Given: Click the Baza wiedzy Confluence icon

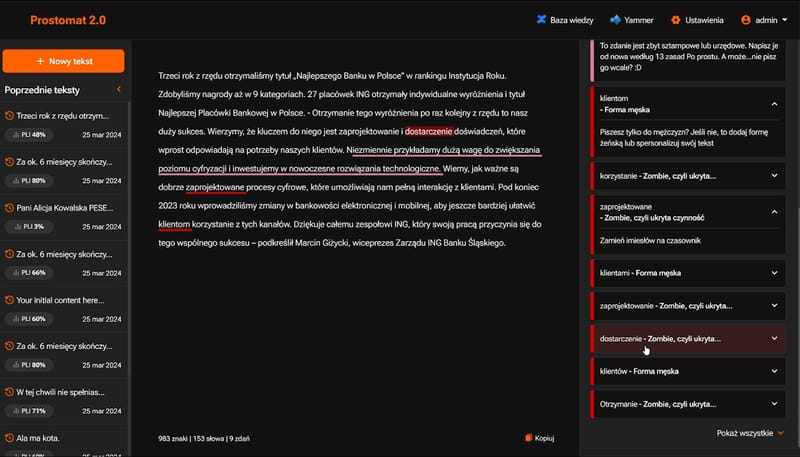Looking at the screenshot, I should (541, 19).
